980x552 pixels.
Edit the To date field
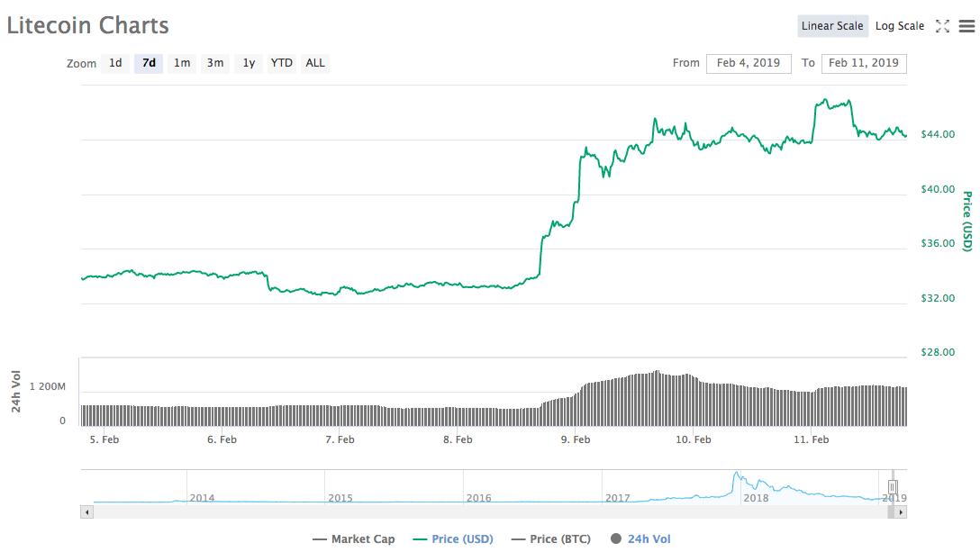pyautogui.click(x=864, y=63)
